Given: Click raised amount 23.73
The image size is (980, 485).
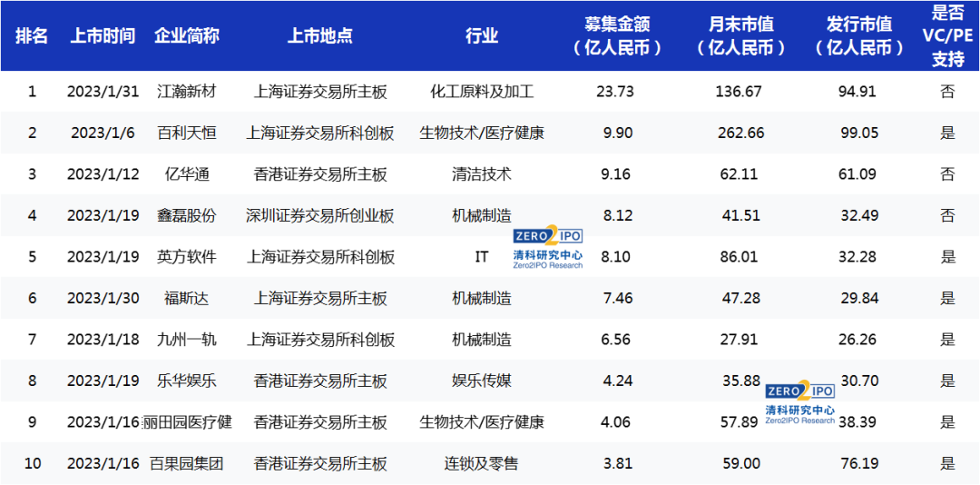Looking at the screenshot, I should click(617, 92).
